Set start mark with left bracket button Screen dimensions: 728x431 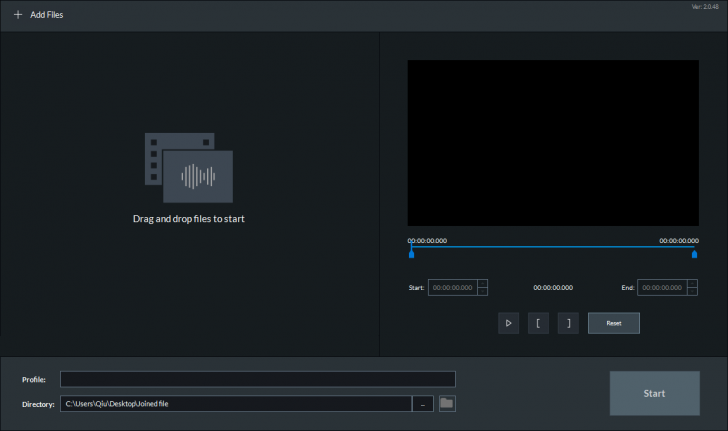click(538, 323)
